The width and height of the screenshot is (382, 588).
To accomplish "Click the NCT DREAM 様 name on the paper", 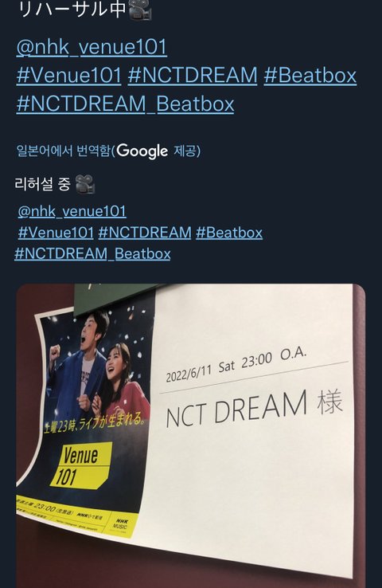I will [254, 409].
